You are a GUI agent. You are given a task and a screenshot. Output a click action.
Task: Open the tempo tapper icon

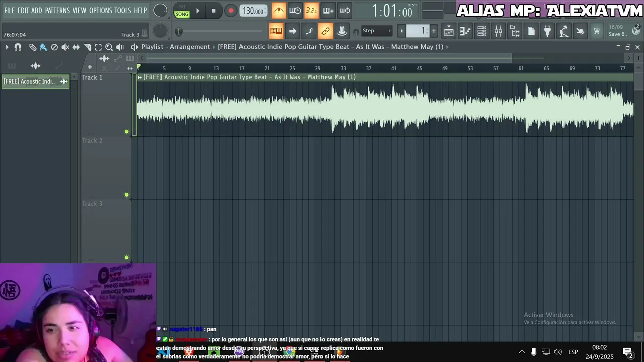point(564,31)
